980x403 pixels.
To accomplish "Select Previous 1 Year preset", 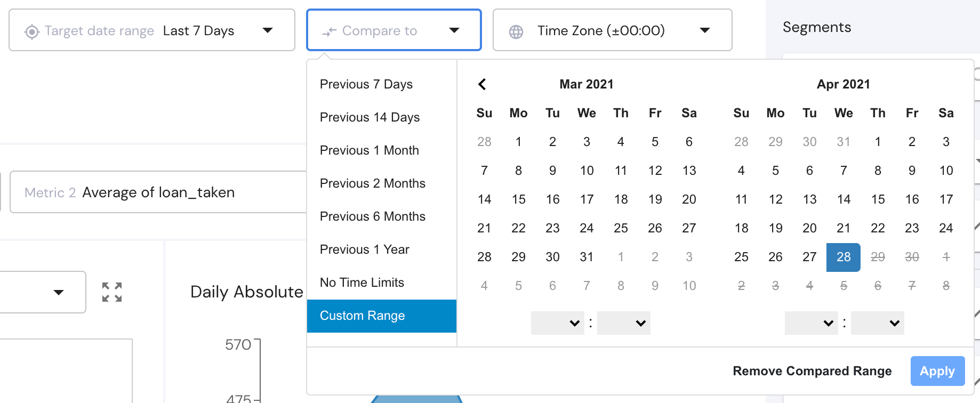I will (x=382, y=249).
